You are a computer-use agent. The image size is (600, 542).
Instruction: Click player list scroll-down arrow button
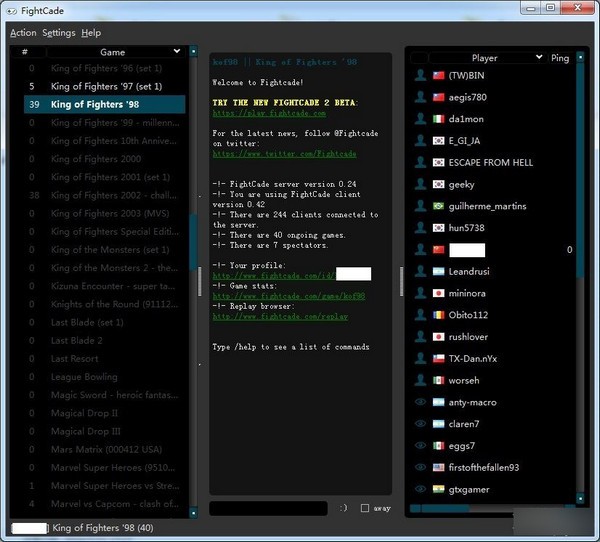click(x=580, y=499)
